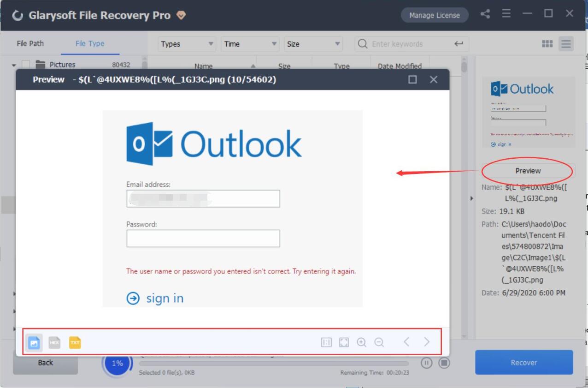Image resolution: width=588 pixels, height=388 pixels.
Task: Open the hamburger menu in title bar
Action: (506, 14)
